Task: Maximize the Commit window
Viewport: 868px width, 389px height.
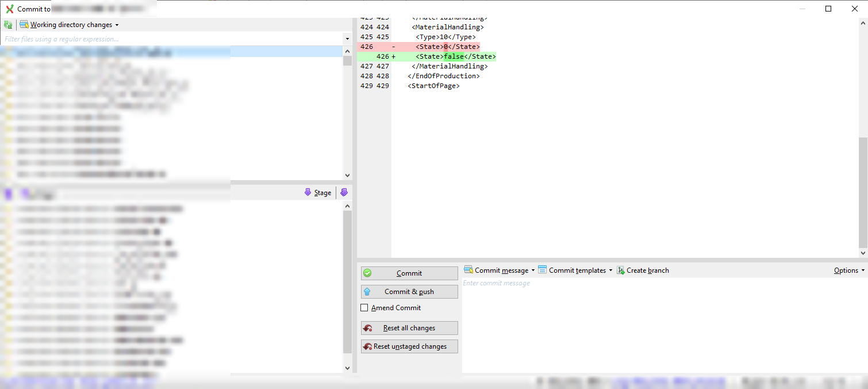Action: point(828,9)
